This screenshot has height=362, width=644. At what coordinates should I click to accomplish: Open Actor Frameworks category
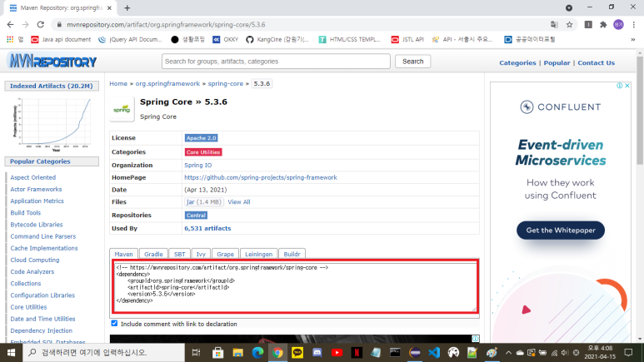coord(36,189)
